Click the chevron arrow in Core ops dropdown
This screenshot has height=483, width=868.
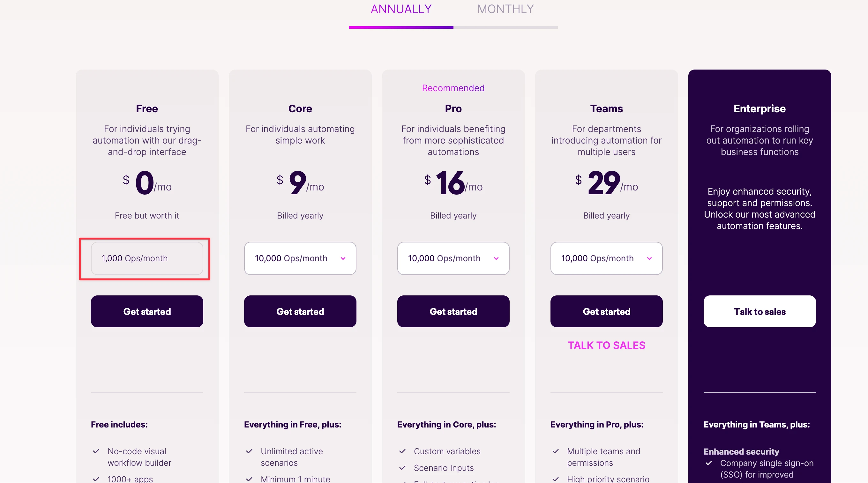tap(343, 258)
